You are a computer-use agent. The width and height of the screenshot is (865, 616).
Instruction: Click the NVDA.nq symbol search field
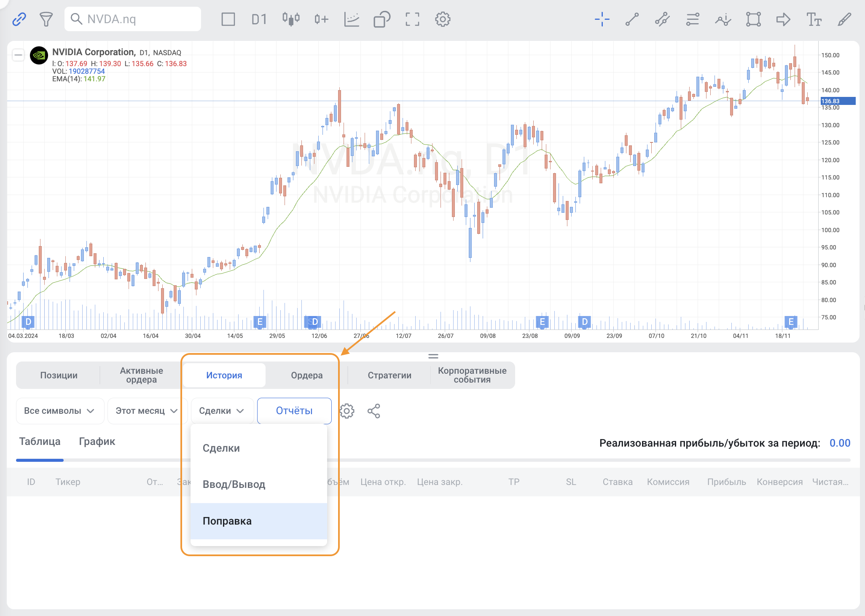(133, 19)
